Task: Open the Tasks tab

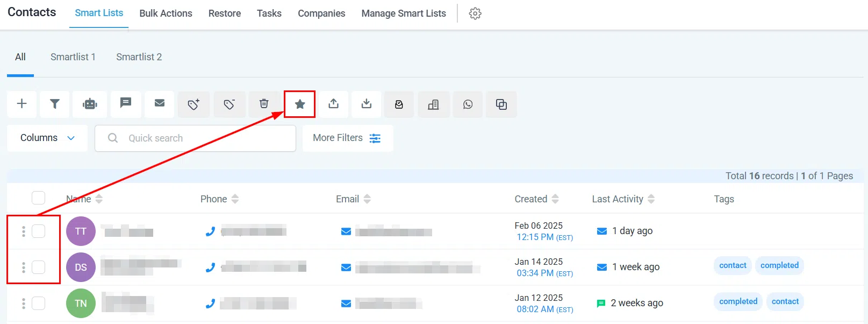Action: (x=269, y=13)
